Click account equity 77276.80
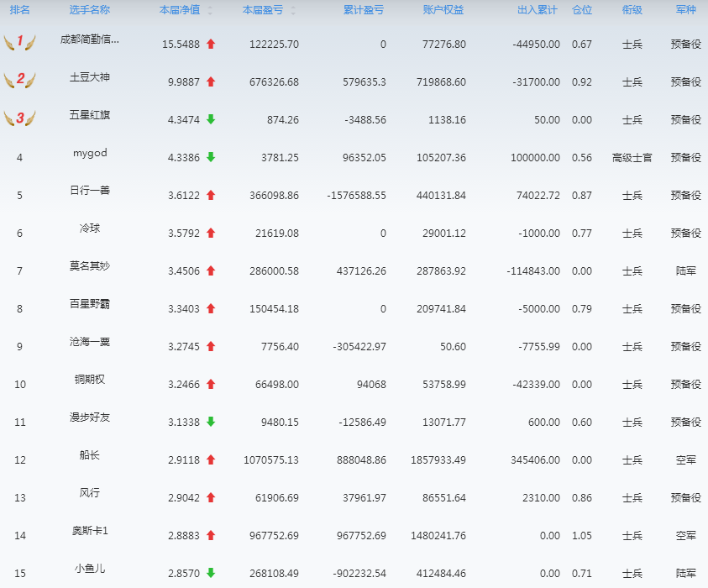Viewport: 708px width, 588px height. point(443,45)
